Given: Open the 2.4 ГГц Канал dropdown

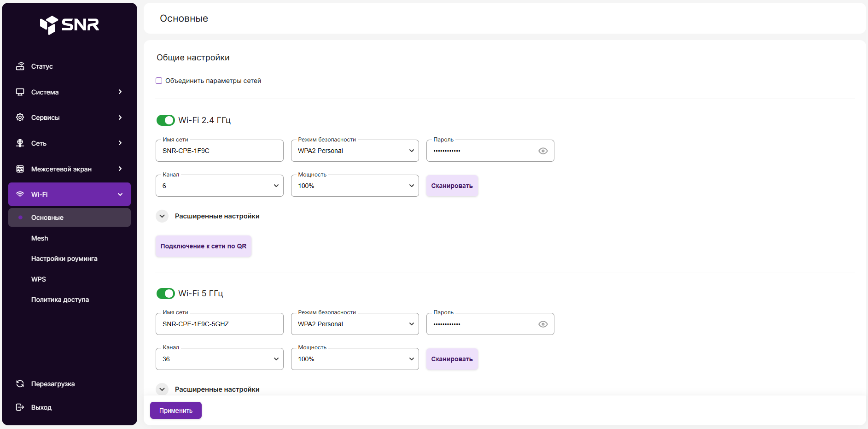Looking at the screenshot, I should coord(219,186).
